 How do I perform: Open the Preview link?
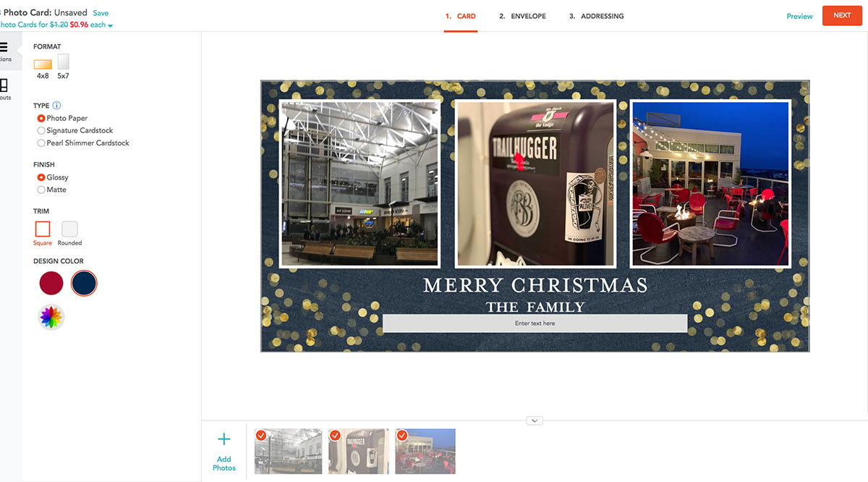(x=799, y=16)
